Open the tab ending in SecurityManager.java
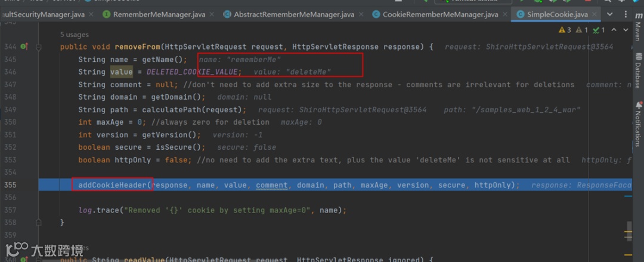This screenshot has height=262, width=644. (42, 14)
